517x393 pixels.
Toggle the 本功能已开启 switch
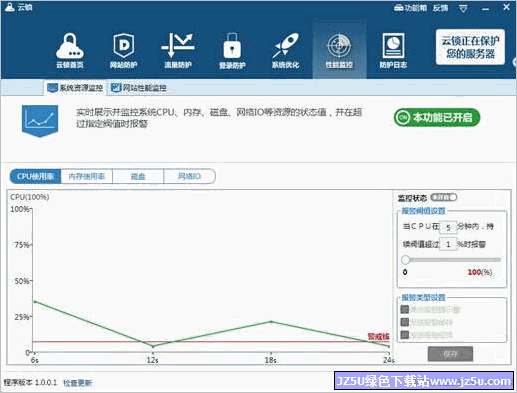(437, 117)
